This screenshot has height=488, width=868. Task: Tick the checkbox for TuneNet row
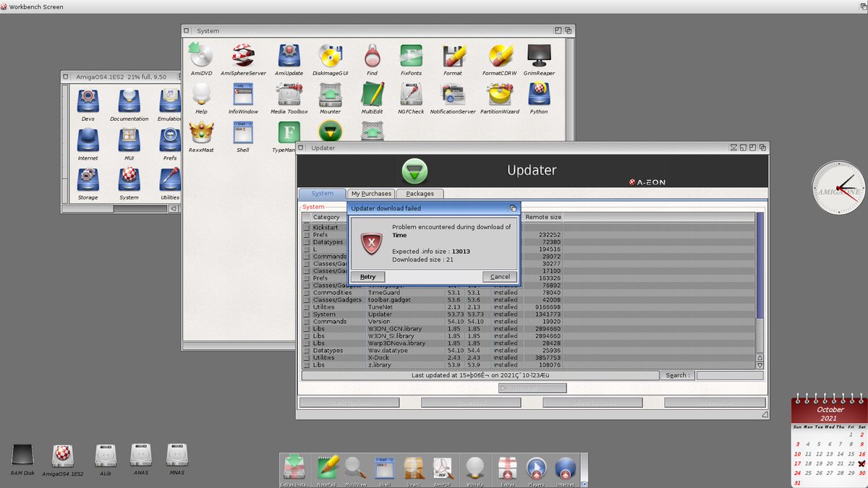click(x=307, y=307)
